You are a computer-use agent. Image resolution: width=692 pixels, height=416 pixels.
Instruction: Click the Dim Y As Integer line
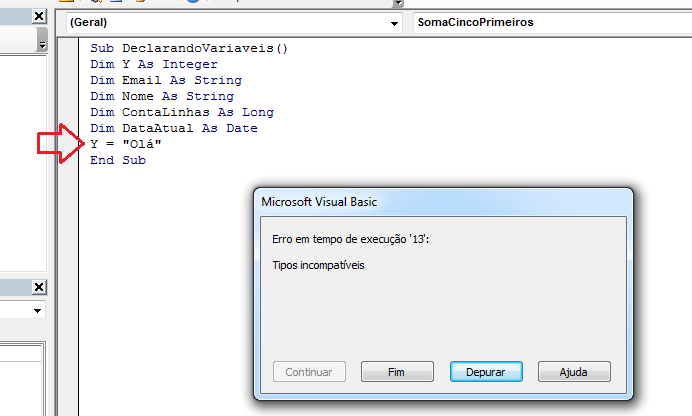coord(153,64)
